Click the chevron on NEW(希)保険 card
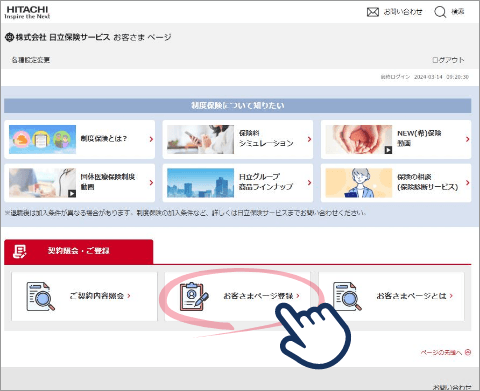480x391 pixels. 467,139
